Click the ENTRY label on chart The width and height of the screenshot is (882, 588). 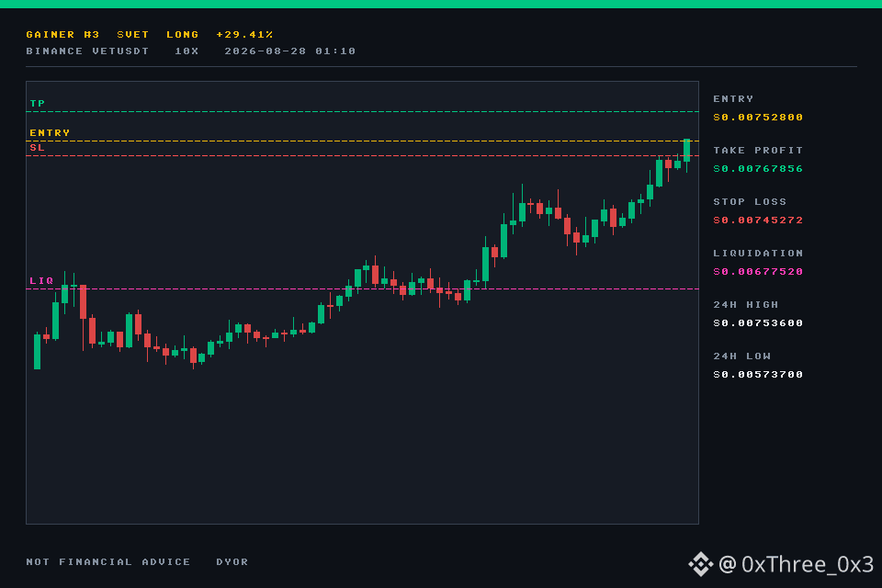pos(50,133)
